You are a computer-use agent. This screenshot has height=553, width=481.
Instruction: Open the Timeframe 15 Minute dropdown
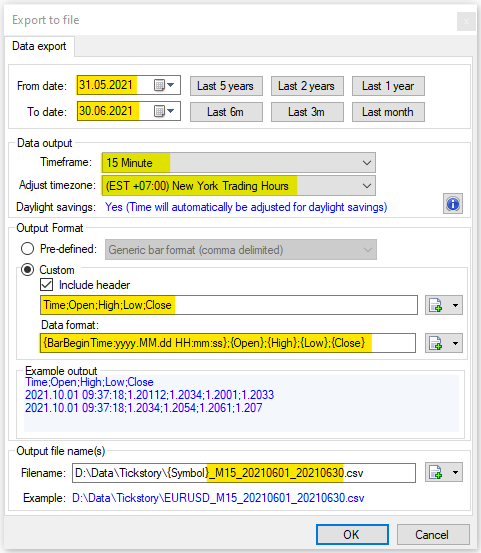[x=238, y=163]
